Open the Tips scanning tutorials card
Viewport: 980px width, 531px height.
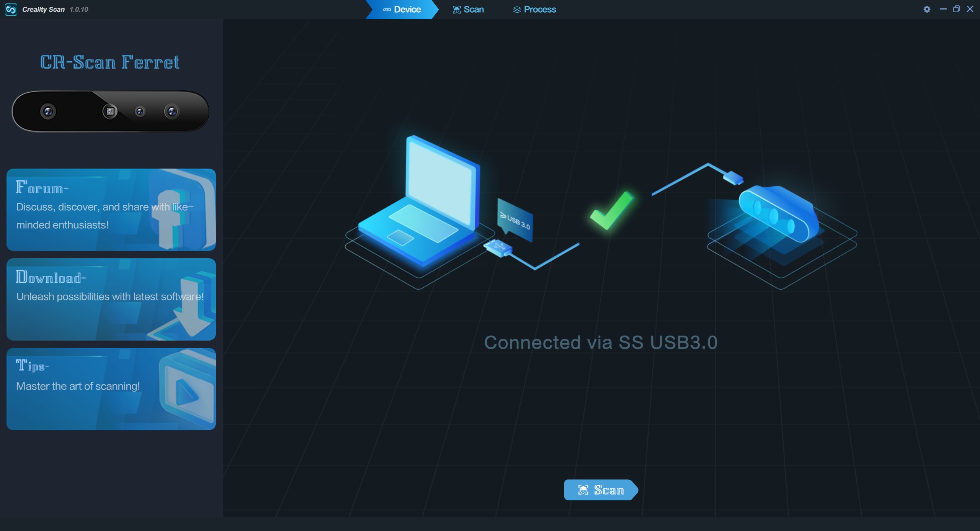[111, 389]
